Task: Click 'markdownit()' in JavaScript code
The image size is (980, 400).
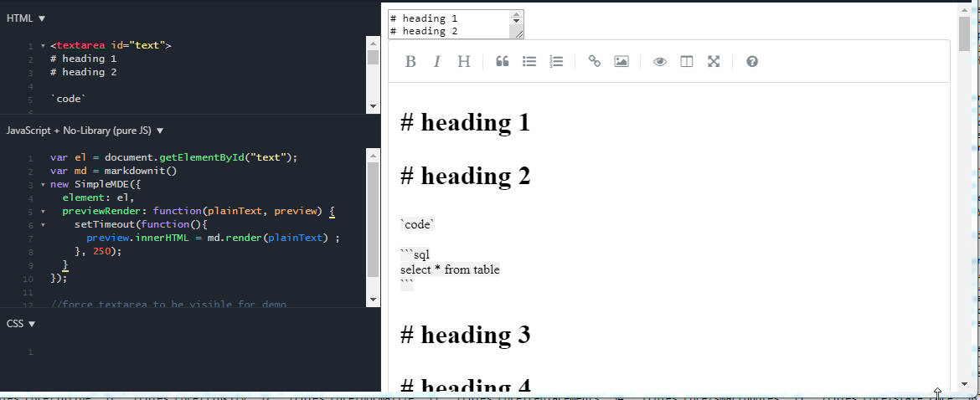Action: (x=142, y=171)
